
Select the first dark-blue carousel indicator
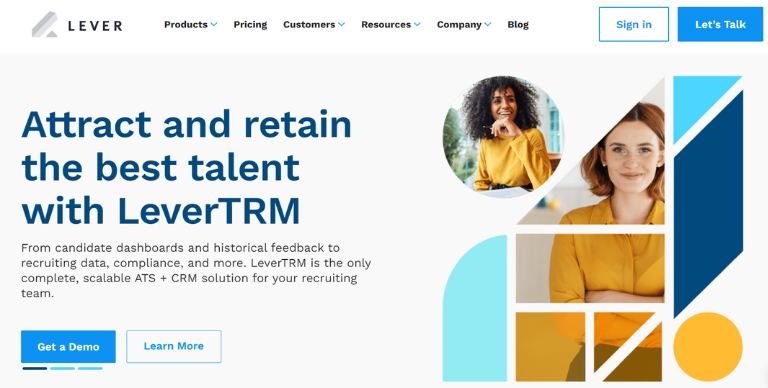tap(35, 368)
